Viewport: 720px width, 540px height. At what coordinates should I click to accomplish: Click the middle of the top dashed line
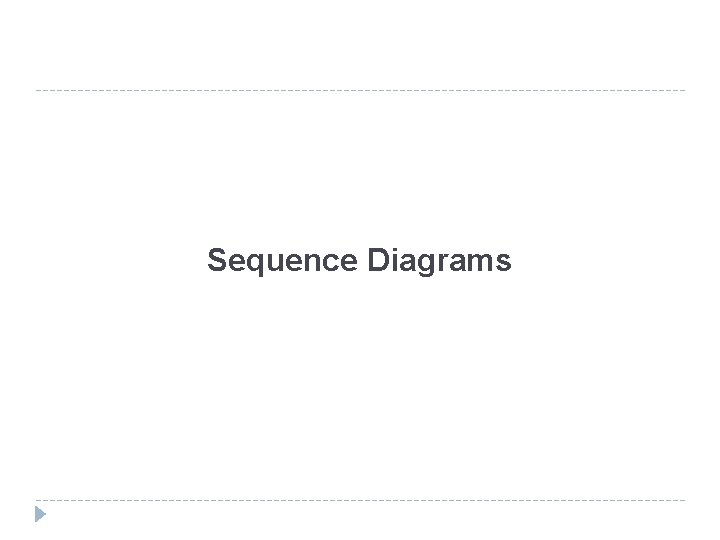(360, 91)
